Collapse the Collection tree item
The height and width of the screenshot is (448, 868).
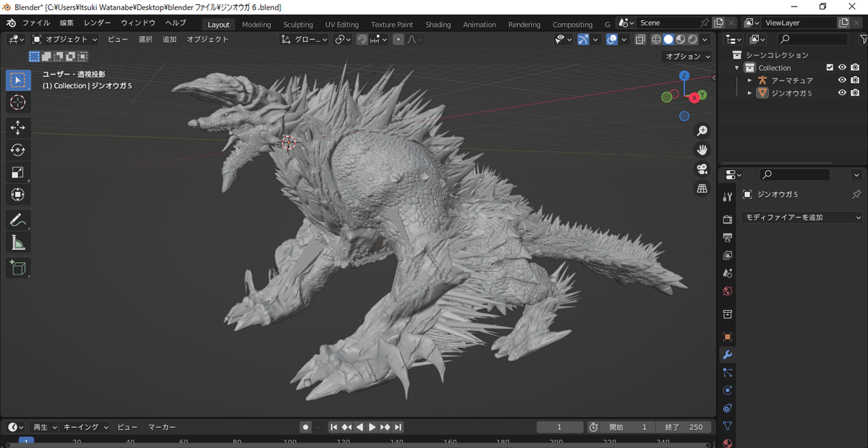[737, 68]
